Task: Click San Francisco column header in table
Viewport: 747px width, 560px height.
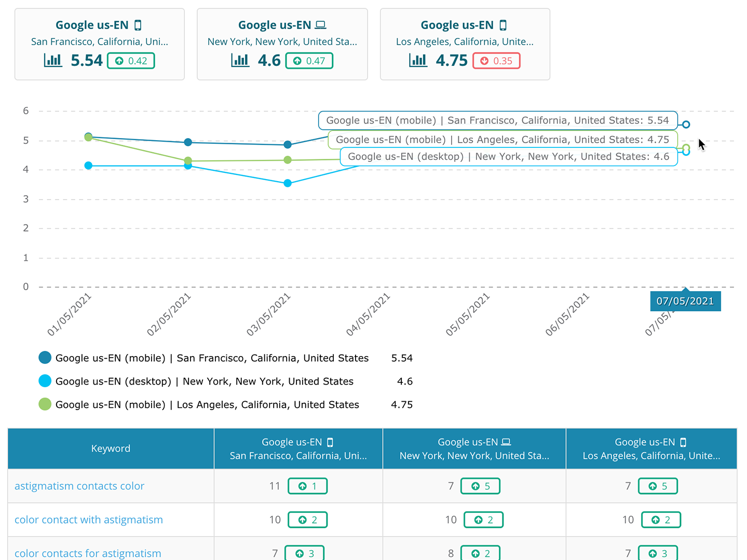Action: click(x=298, y=448)
